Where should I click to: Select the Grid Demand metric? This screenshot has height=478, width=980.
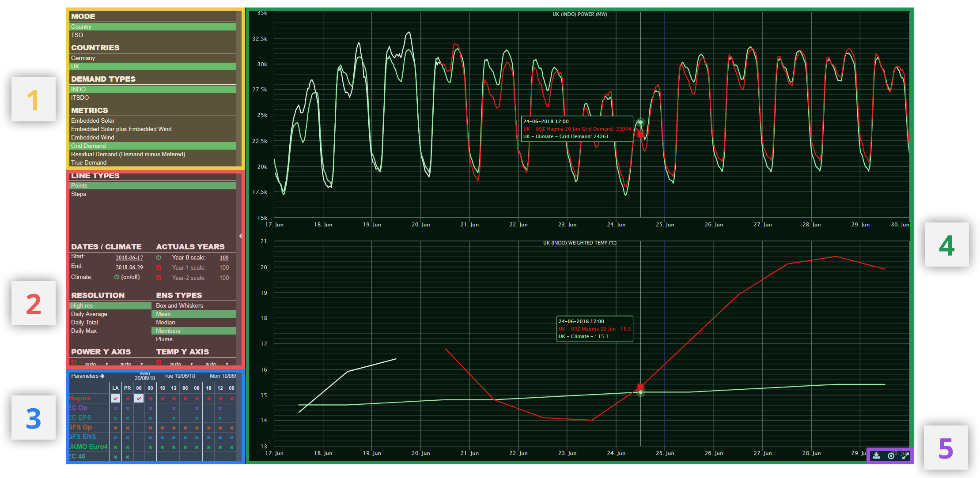pos(153,146)
